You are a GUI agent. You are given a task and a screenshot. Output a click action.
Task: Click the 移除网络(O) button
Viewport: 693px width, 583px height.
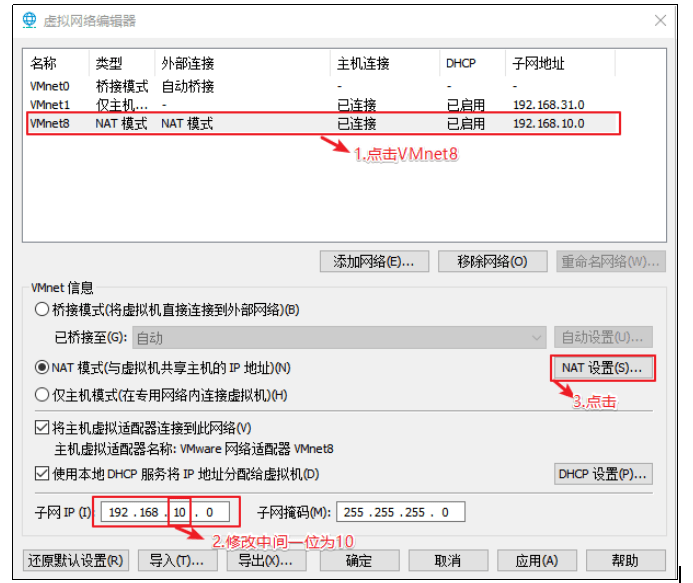pyautogui.click(x=492, y=262)
